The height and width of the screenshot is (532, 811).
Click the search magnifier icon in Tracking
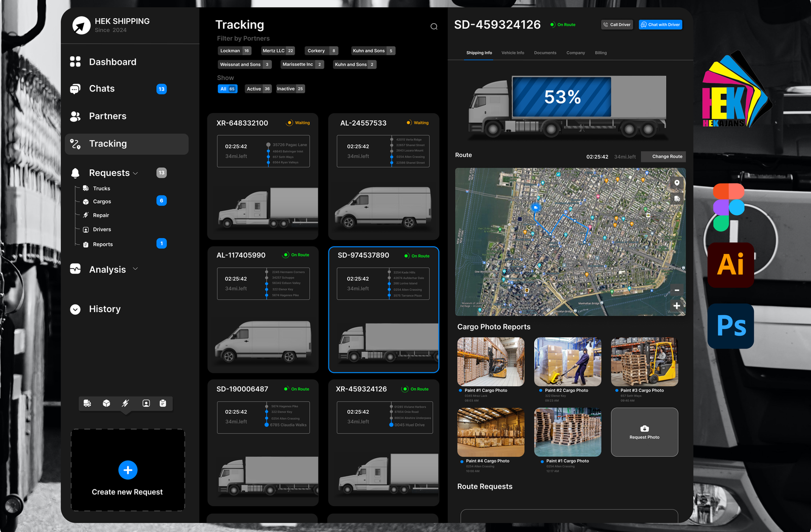[434, 27]
